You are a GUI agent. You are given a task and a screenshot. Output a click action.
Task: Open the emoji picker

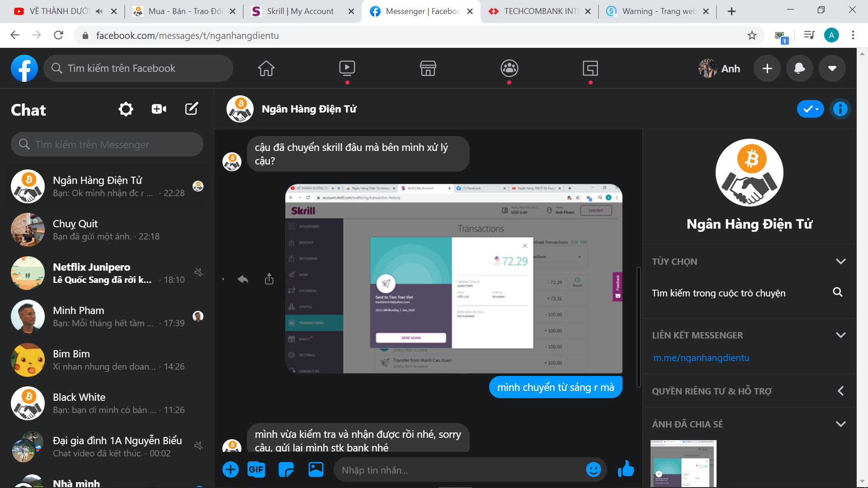point(593,469)
